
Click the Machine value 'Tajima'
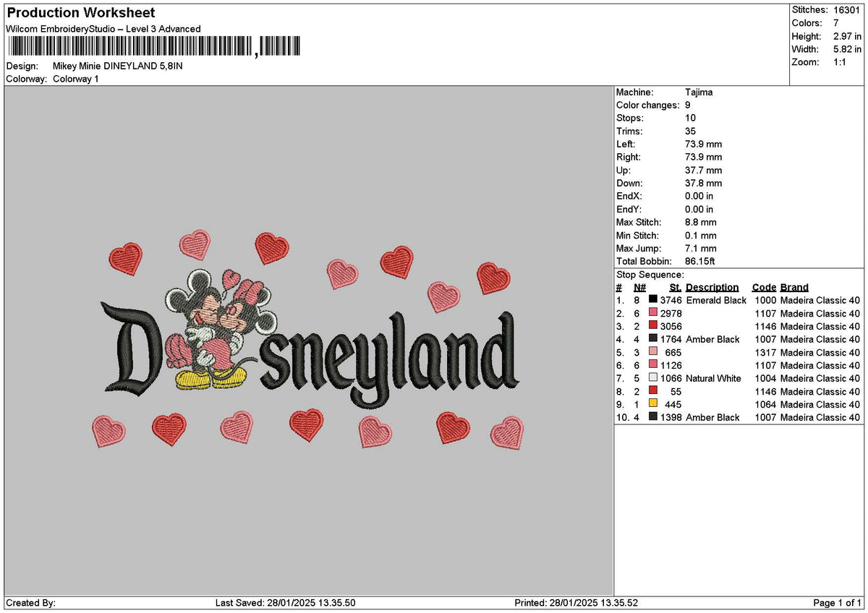pos(699,92)
